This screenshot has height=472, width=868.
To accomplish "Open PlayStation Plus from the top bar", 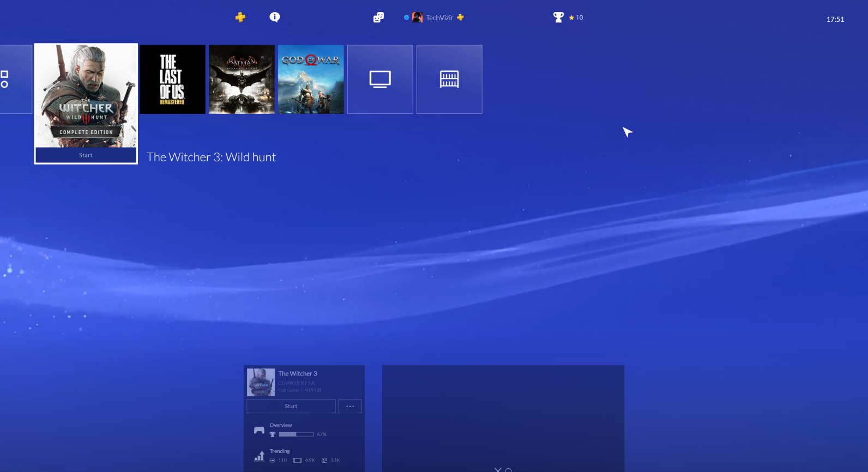I will [240, 17].
